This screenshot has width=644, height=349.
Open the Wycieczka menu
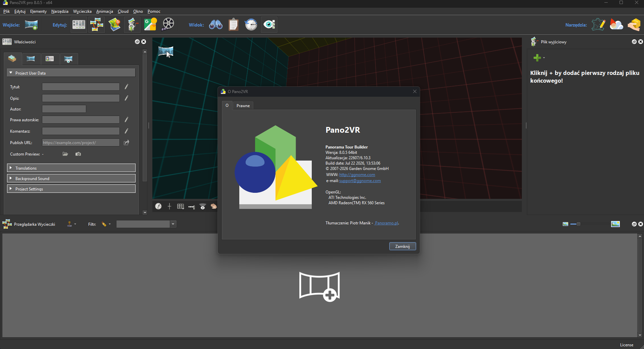82,11
